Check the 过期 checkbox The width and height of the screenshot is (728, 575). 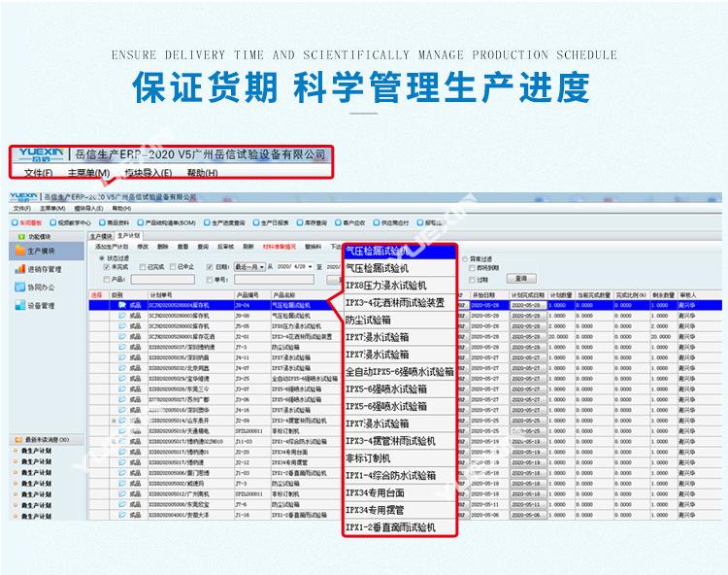coord(472,280)
